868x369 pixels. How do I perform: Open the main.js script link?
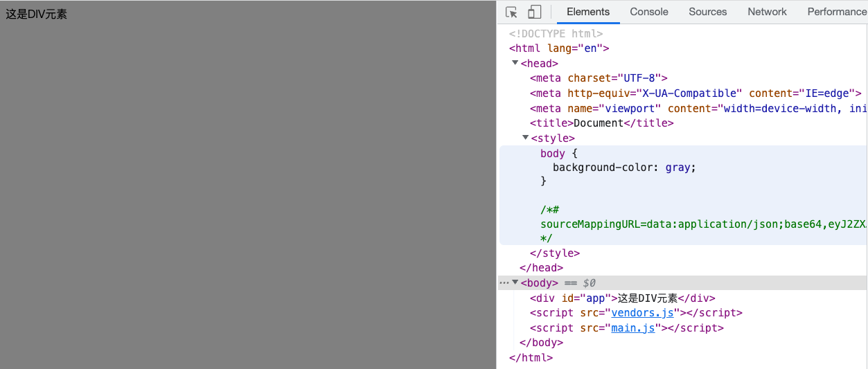(x=633, y=328)
